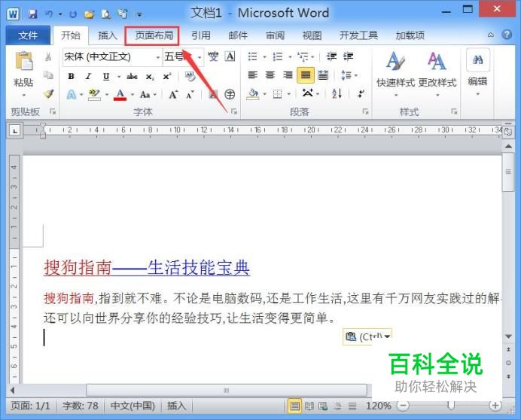The image size is (521, 420).
Task: Click the Grow Font icon
Action: [x=173, y=95]
